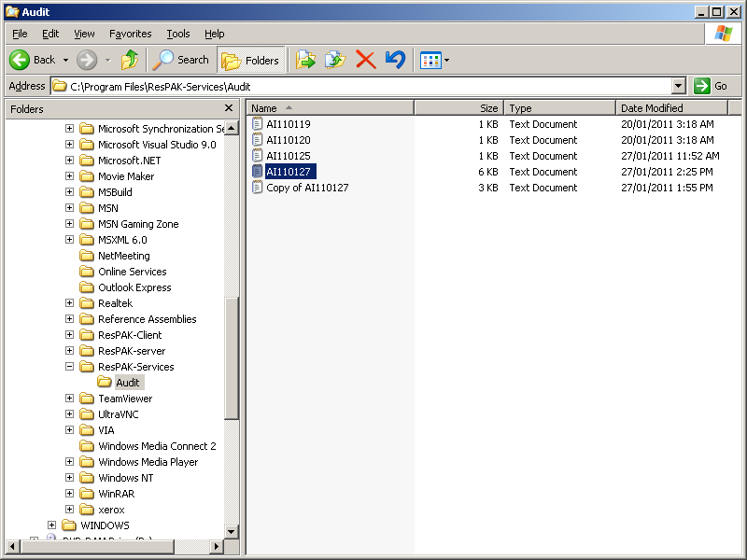Click the address bar path field
The image size is (747, 560).
pos(362,86)
